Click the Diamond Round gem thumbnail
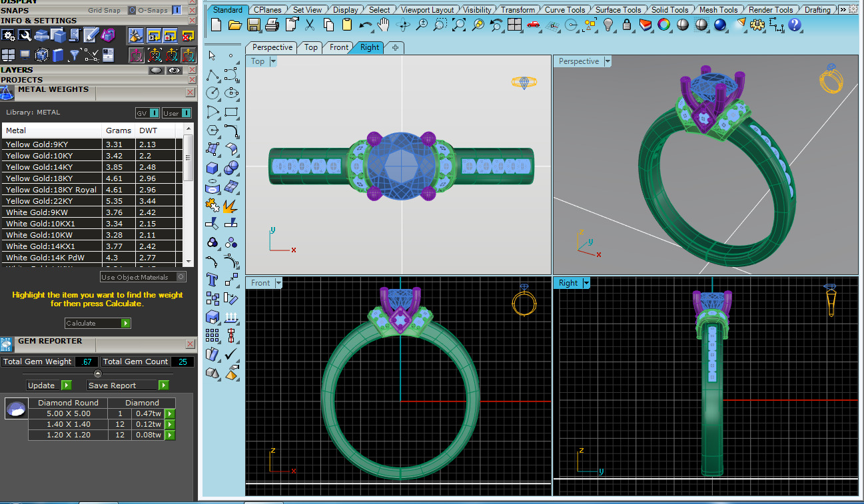Screen dimensions: 864x504 pos(16,408)
